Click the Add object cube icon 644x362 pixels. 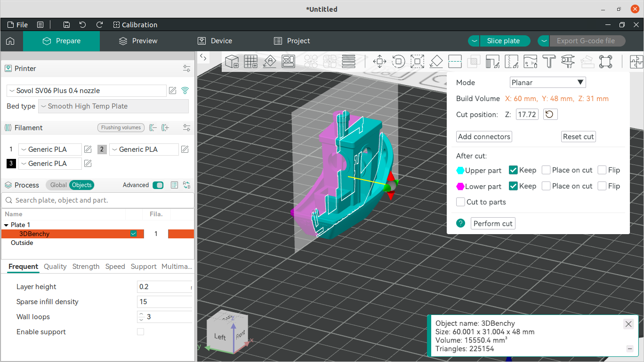pyautogui.click(x=232, y=62)
